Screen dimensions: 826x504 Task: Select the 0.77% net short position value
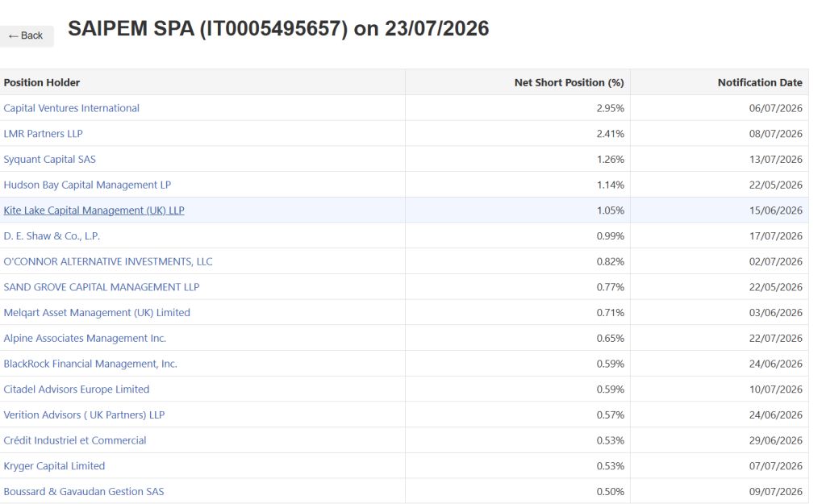coord(610,287)
